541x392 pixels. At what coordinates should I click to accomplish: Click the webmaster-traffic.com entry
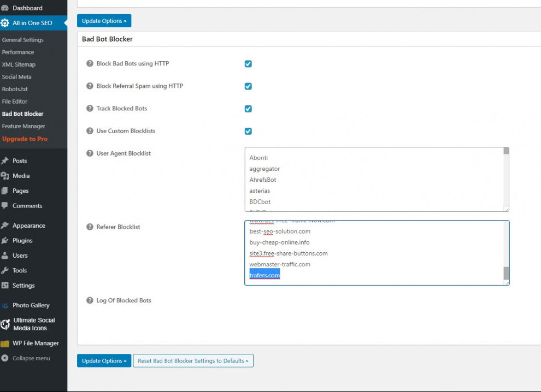click(x=280, y=264)
